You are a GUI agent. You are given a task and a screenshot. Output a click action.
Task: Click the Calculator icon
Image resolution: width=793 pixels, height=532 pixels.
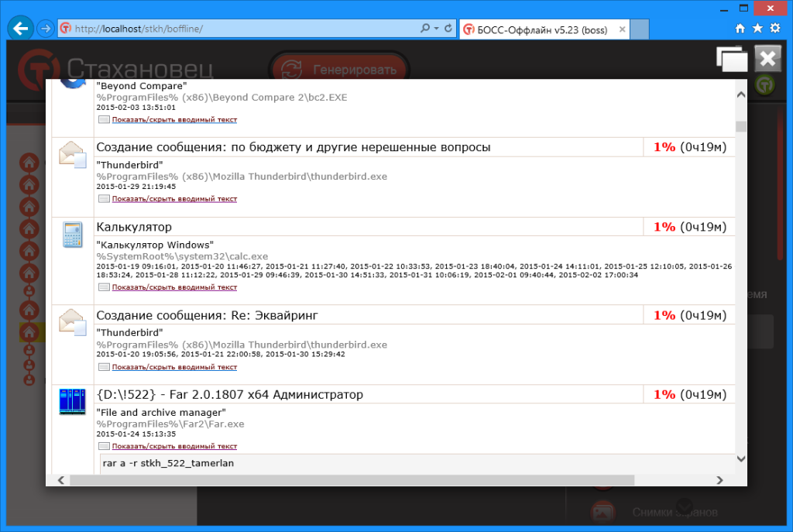72,235
